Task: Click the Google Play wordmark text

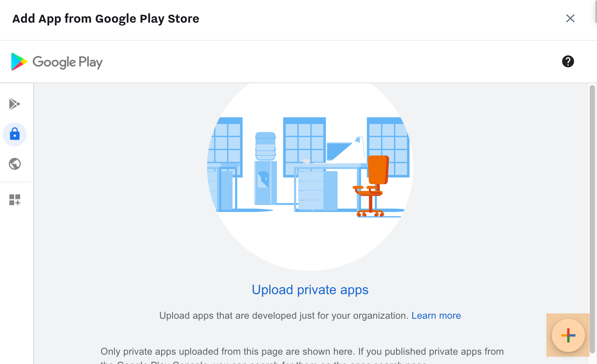Action: tap(68, 62)
